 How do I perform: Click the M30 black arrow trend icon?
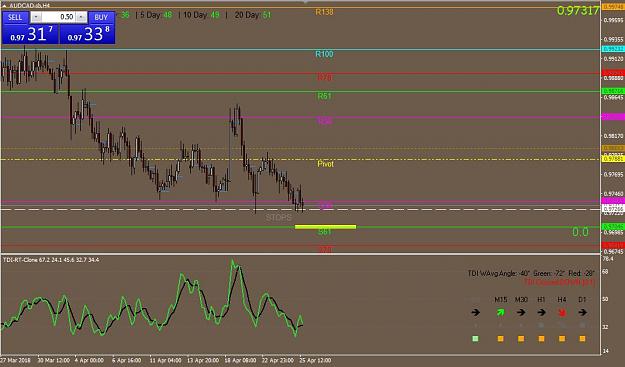click(x=521, y=312)
